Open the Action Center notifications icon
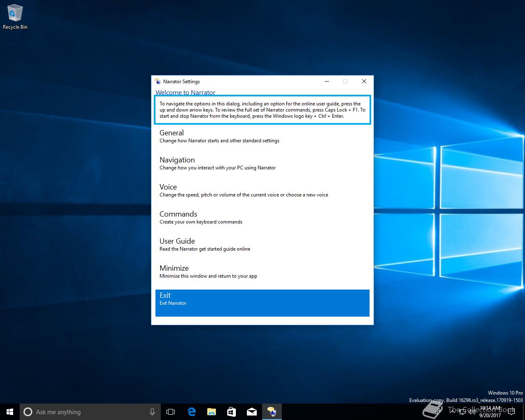Viewport: 525px width, 420px height. coord(511,412)
